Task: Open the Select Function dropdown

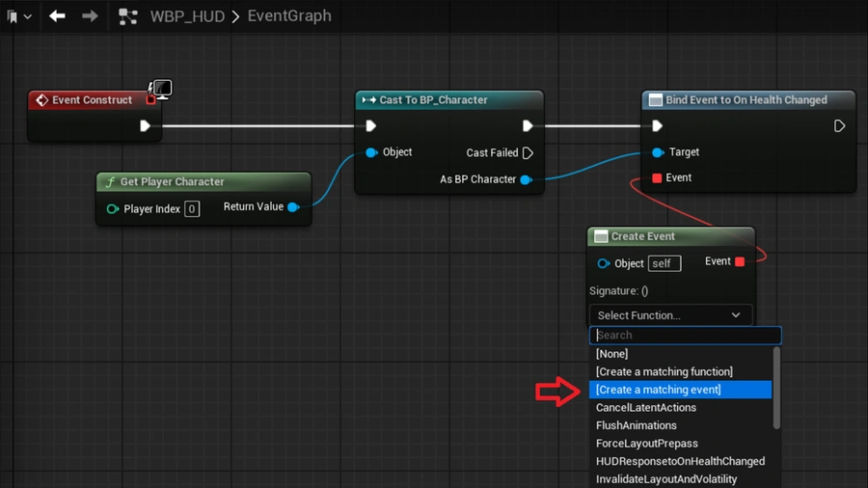Action: pos(670,315)
